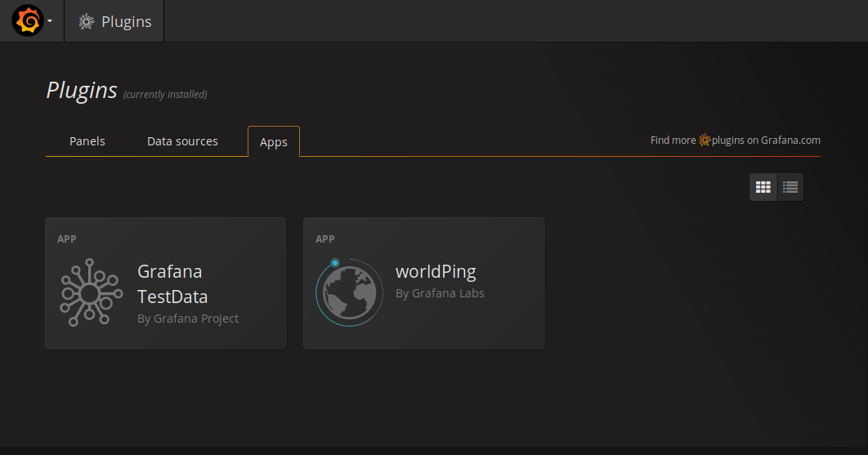Expand the dropdown caret beside Grafana logo

pyautogui.click(x=50, y=21)
